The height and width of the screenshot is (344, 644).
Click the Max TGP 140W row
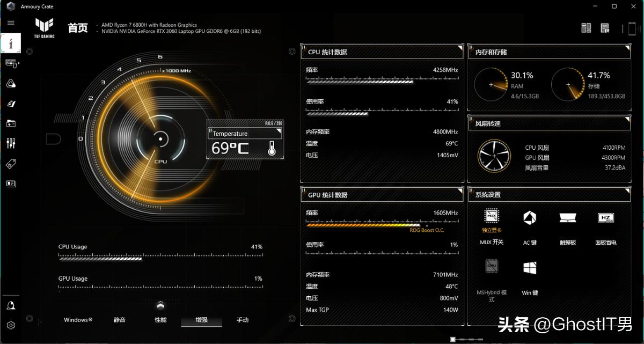382,310
